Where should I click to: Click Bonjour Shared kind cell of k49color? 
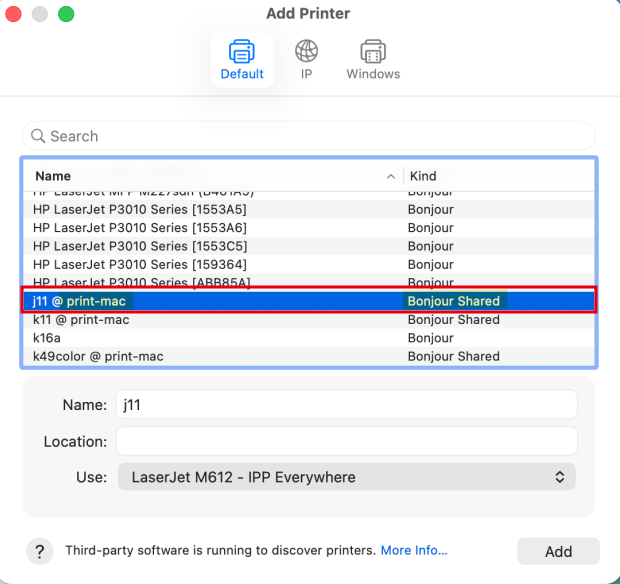[454, 356]
